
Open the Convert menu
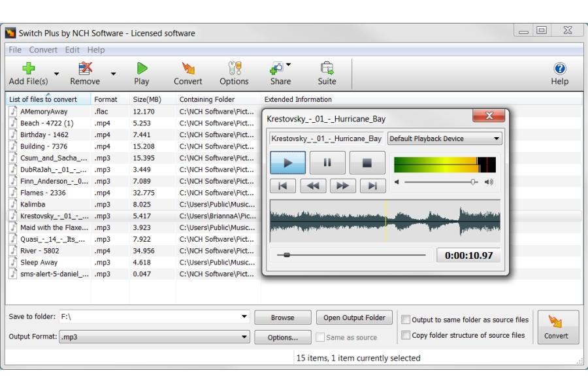point(43,50)
